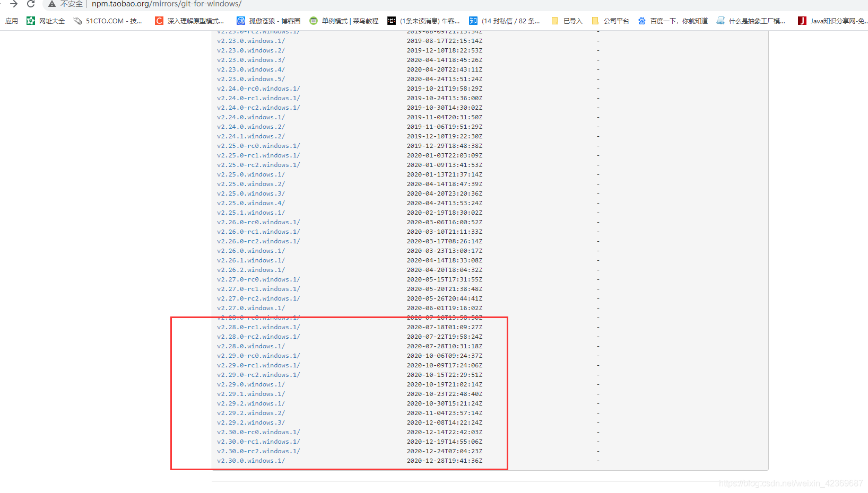Open v2.23.0.windows.5/ directory link
Image resolution: width=868 pixels, height=493 pixels.
click(x=251, y=79)
